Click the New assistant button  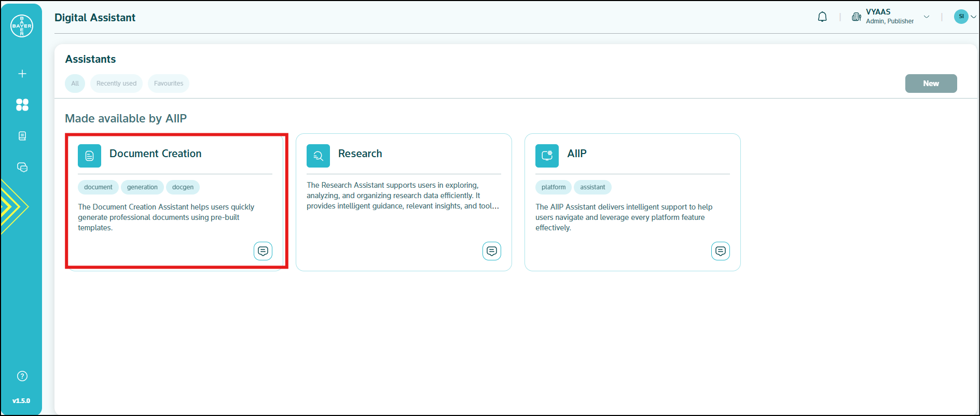931,84
